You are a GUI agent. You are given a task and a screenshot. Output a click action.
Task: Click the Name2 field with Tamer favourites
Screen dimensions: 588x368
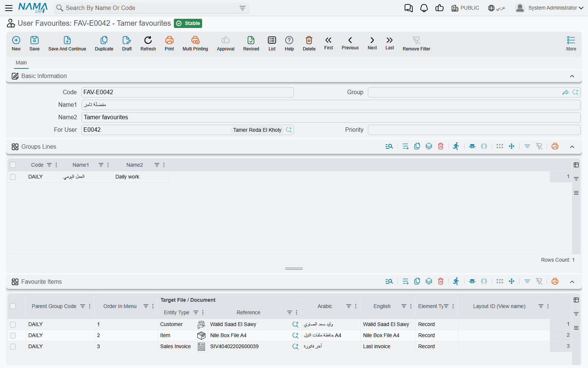coord(331,117)
